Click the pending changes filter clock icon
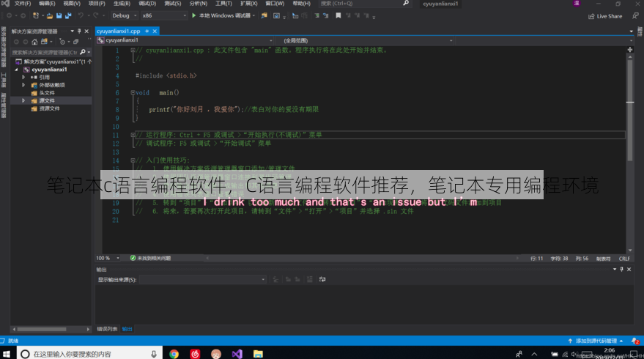This screenshot has height=359, width=644. [62, 42]
